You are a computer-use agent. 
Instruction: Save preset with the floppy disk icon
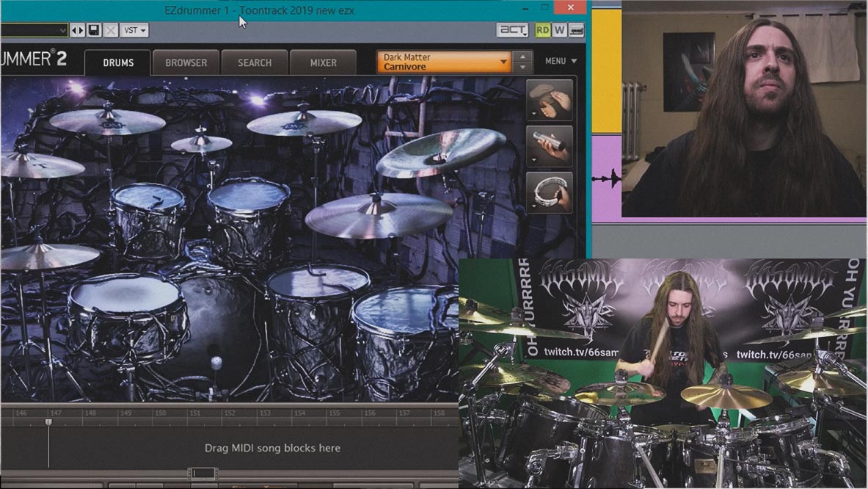(x=94, y=30)
